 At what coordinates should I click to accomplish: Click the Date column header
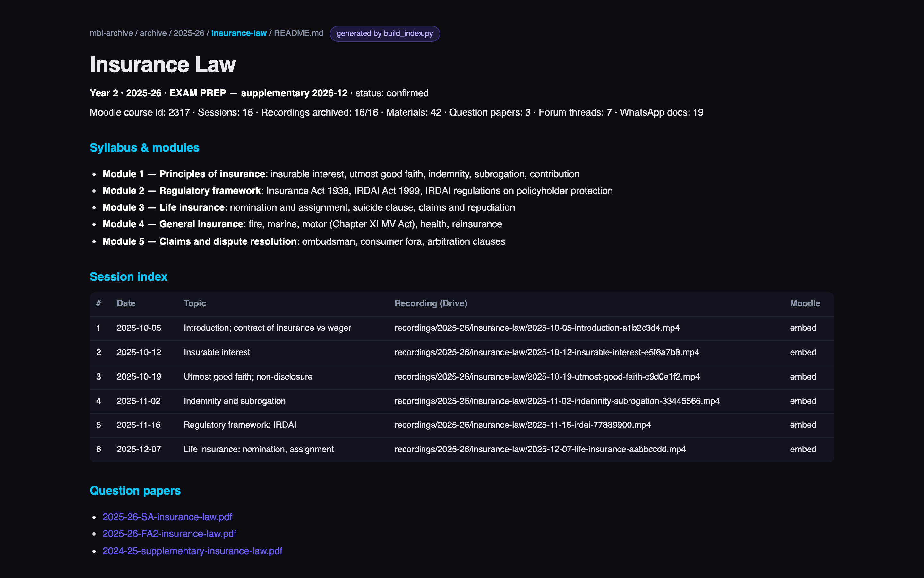126,303
